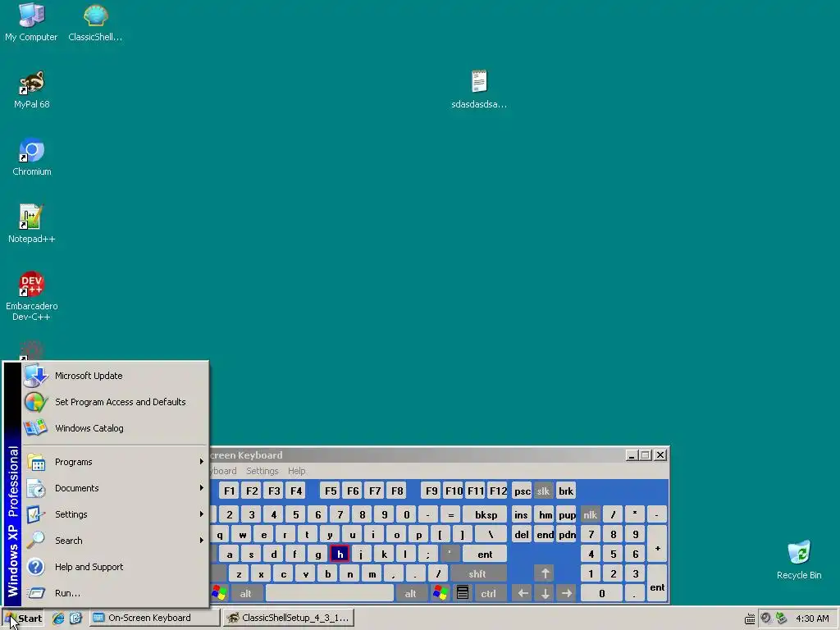Click the down arrow key

click(545, 594)
